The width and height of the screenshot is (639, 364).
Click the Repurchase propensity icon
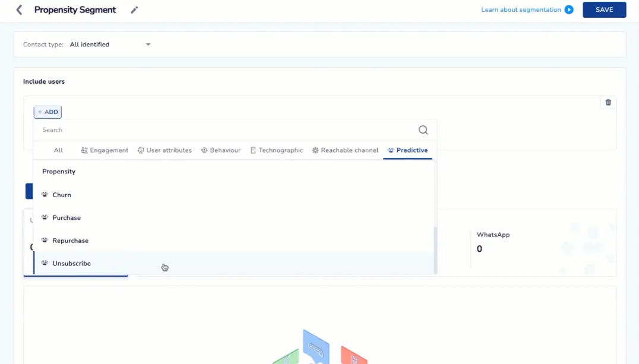tap(45, 240)
